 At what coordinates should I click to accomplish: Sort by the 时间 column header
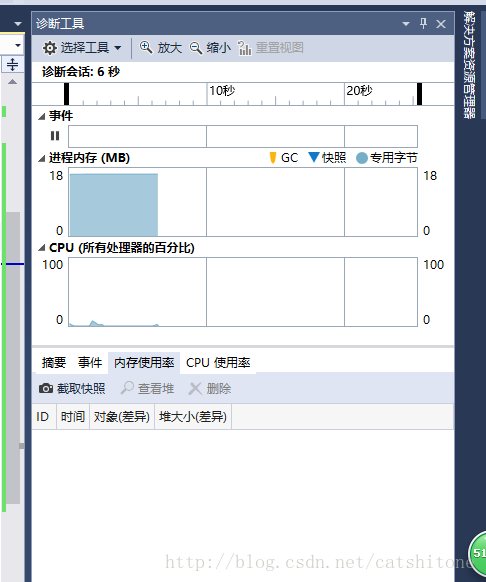pos(73,417)
